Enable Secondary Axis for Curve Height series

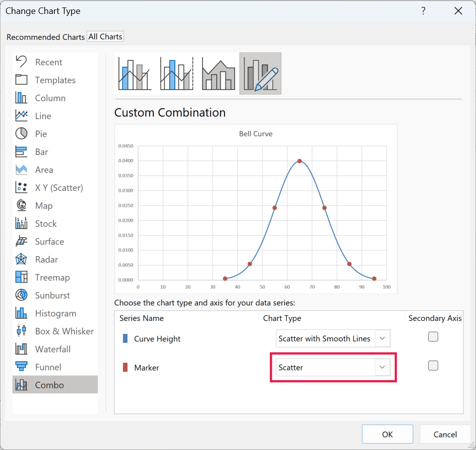tap(433, 337)
